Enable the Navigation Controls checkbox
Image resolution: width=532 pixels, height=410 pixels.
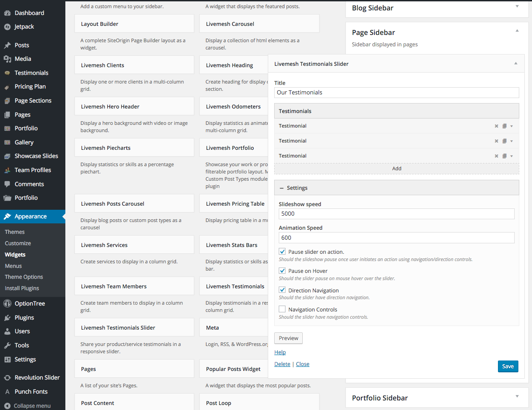coord(282,309)
